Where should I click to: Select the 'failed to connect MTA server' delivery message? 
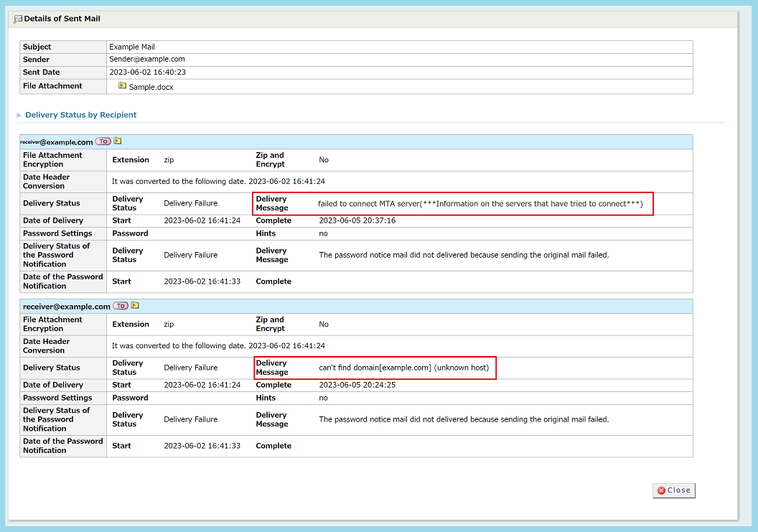pos(480,204)
